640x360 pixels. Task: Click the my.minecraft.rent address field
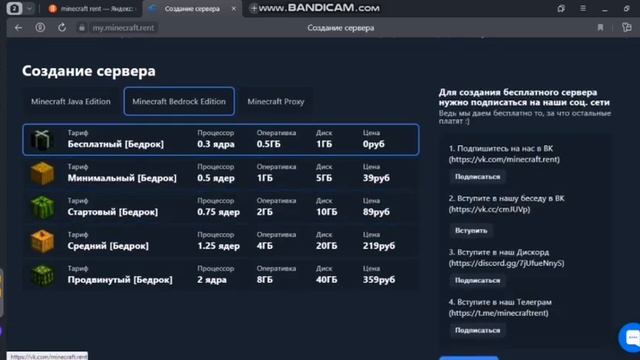pos(123,28)
